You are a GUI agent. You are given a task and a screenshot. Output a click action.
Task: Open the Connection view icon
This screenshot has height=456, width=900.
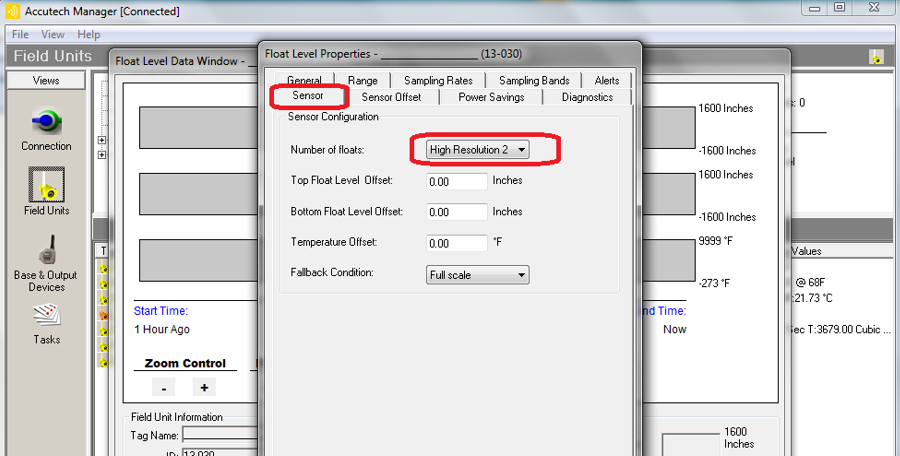(x=46, y=122)
